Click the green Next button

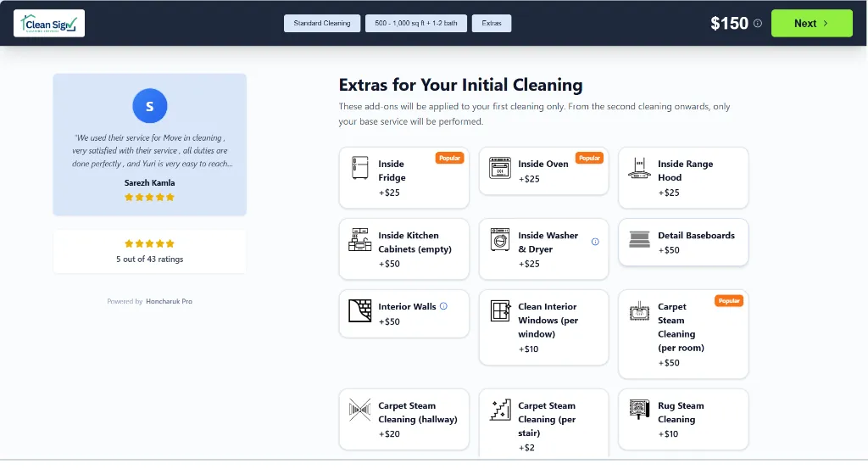[x=811, y=23]
